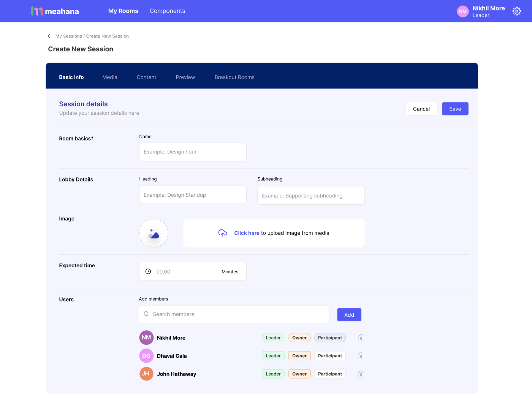Click the 'Dhaval Gala' member name
Image resolution: width=532 pixels, height=412 pixels.
[x=172, y=356]
